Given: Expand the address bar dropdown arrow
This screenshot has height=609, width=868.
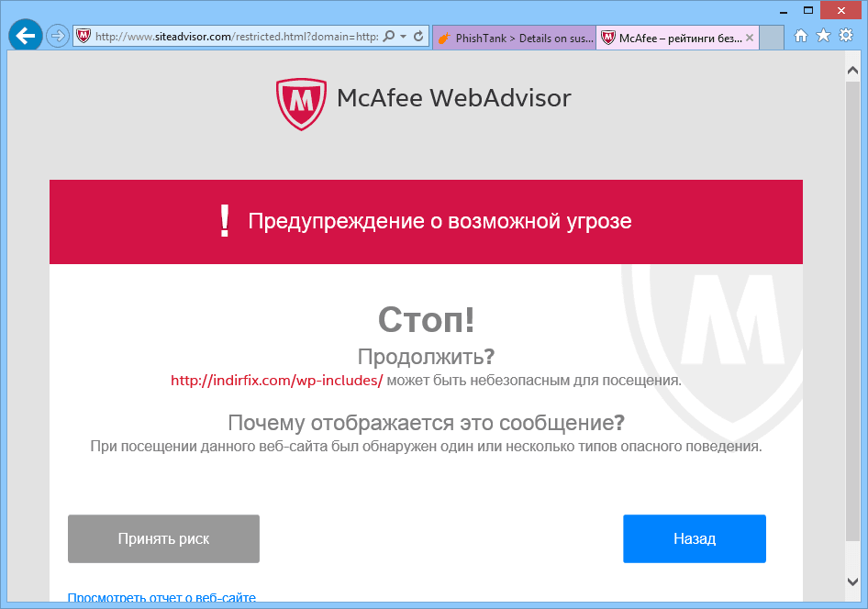Looking at the screenshot, I should click(x=403, y=37).
